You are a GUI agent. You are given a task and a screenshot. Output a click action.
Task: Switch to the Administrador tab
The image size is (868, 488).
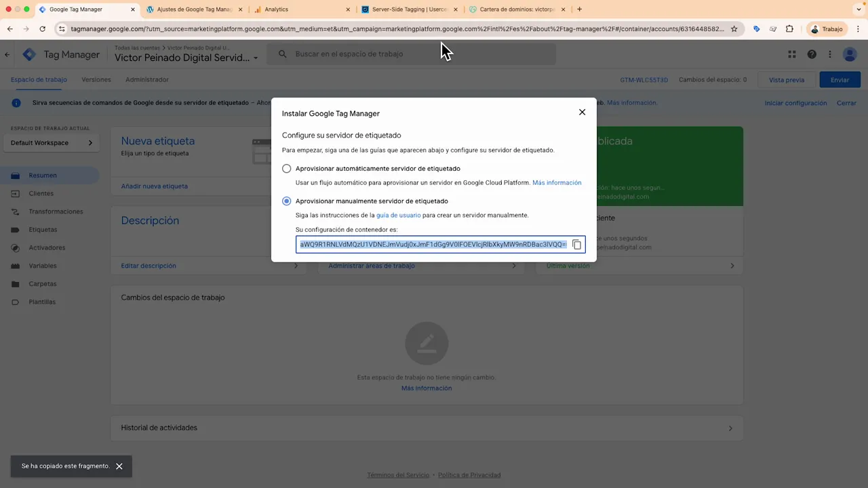(x=146, y=79)
